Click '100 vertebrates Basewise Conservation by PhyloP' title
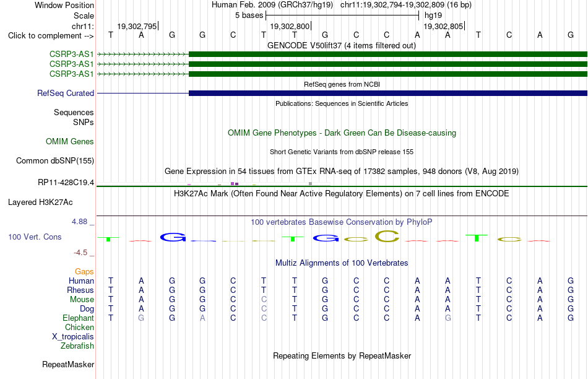 tap(341, 222)
